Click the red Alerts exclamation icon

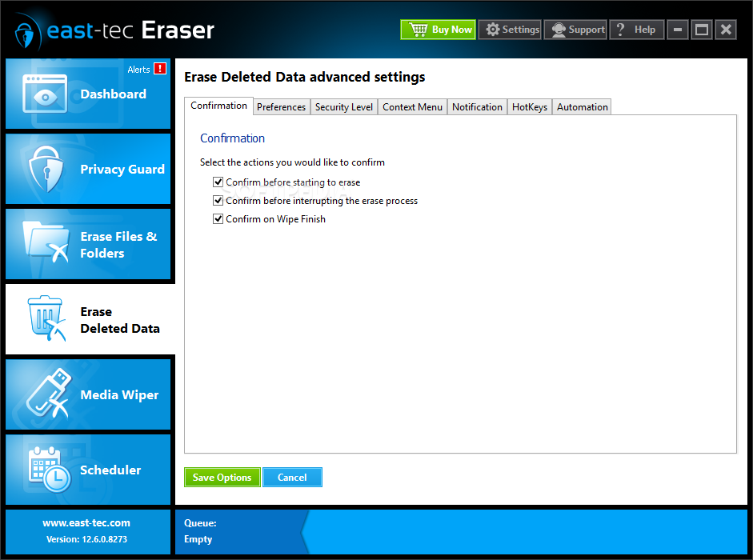pyautogui.click(x=160, y=69)
